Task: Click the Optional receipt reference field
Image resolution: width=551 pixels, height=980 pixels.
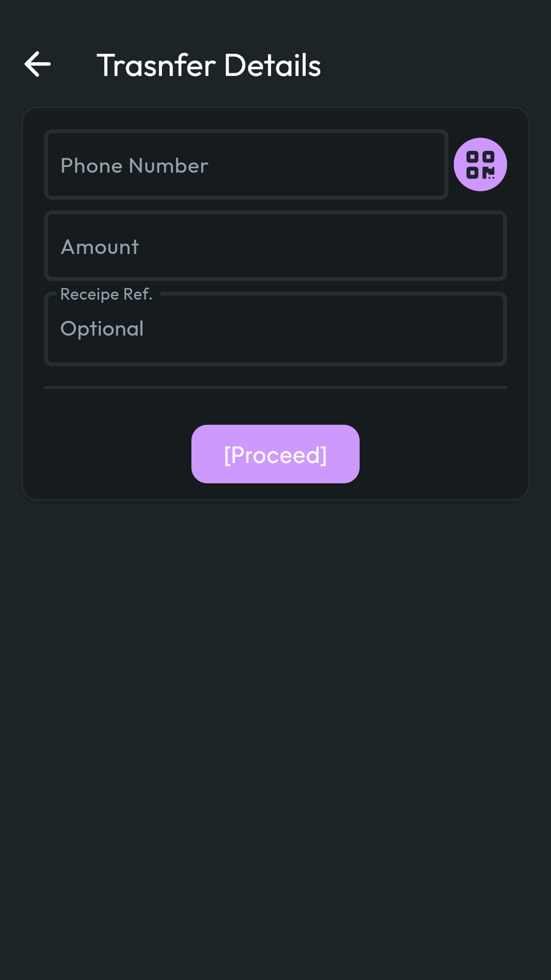Action: tap(275, 329)
